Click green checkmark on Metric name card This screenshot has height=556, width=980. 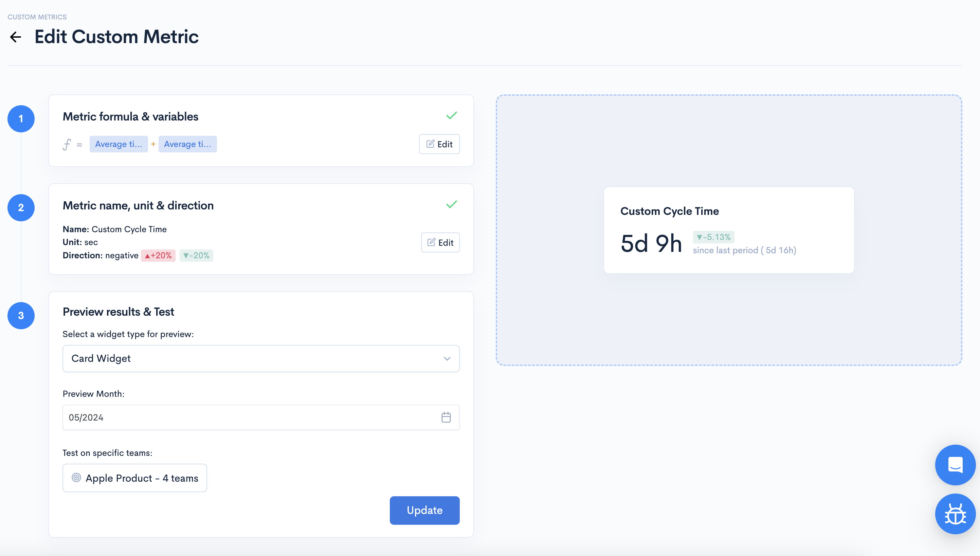[x=451, y=205]
